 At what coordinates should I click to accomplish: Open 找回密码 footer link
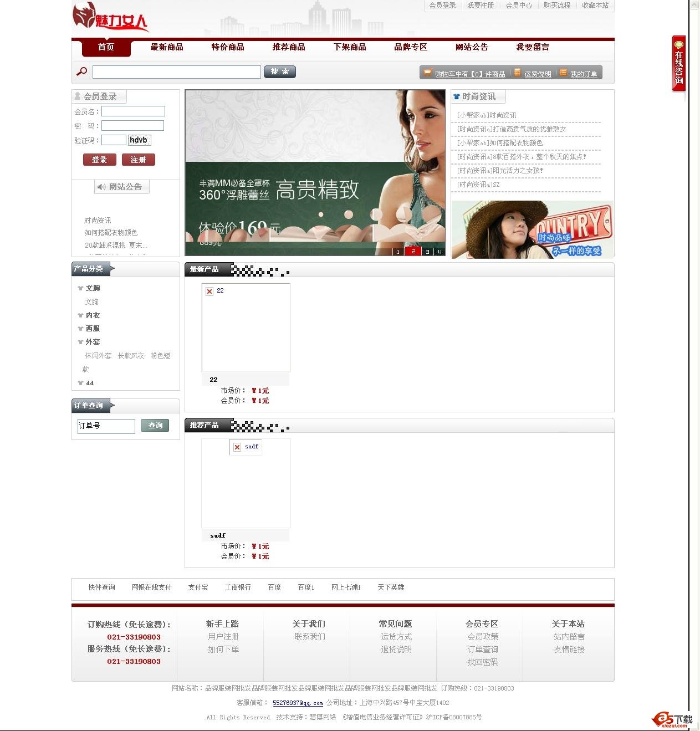pos(482,662)
